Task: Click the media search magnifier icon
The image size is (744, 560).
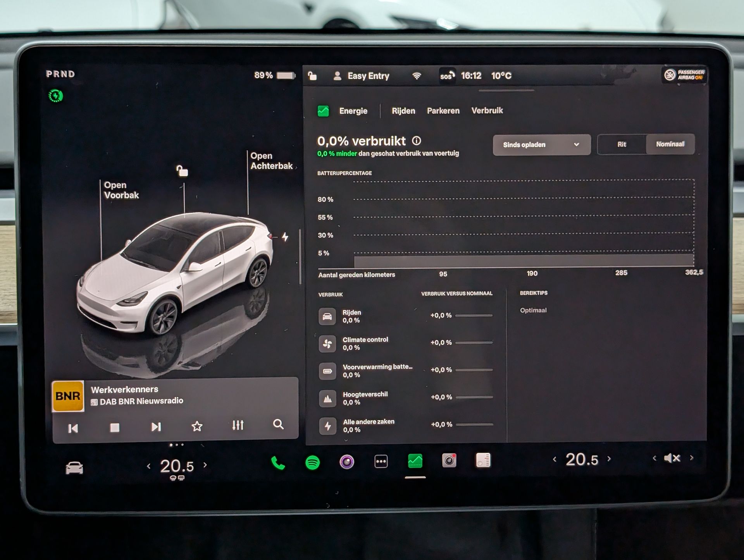Action: pyautogui.click(x=278, y=424)
